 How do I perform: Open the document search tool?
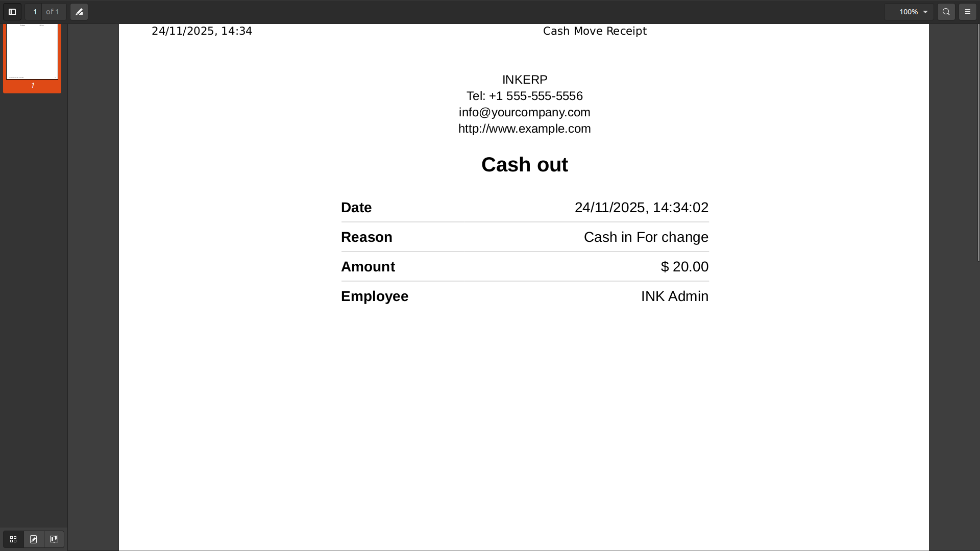click(x=946, y=12)
